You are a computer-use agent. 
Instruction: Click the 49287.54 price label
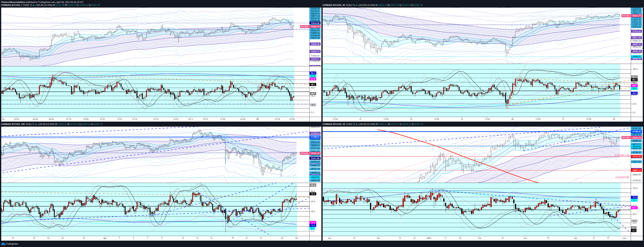point(636,44)
